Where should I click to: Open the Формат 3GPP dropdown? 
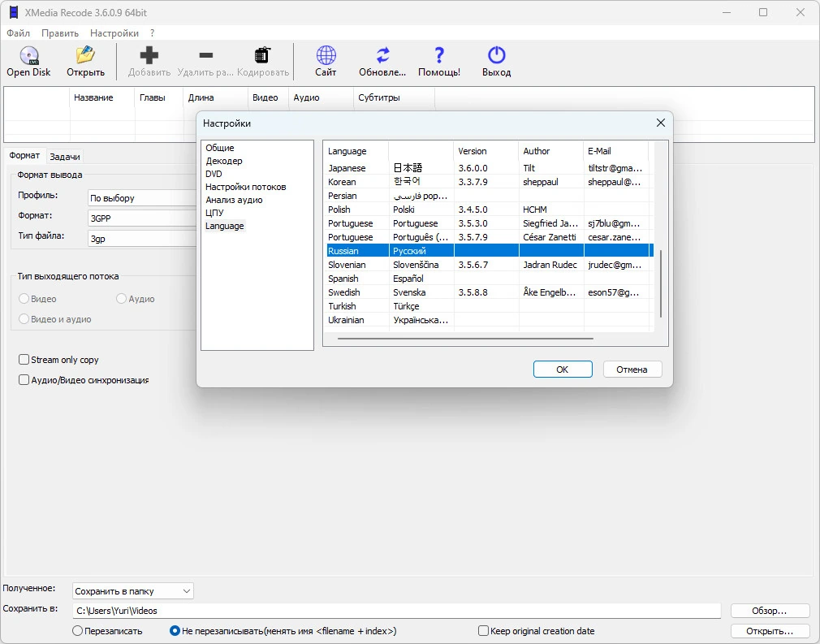pyautogui.click(x=142, y=218)
